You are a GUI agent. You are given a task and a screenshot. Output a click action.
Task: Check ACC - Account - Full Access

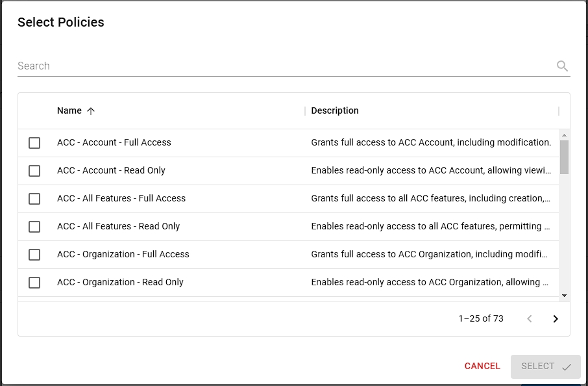tap(34, 143)
